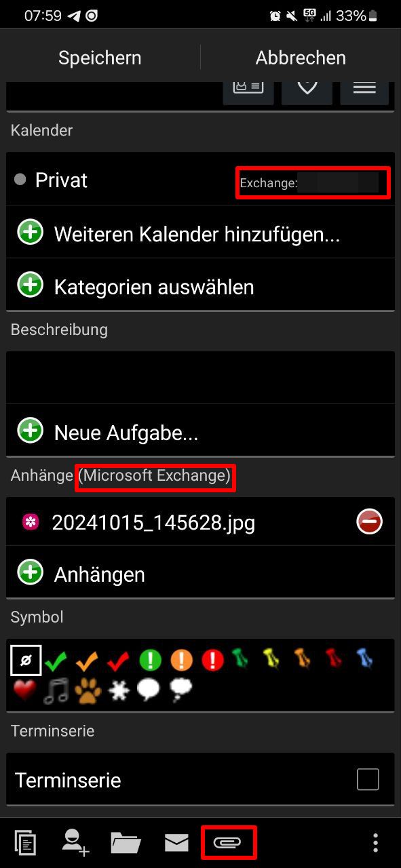Tap the copy documents icon in bottom toolbar
Viewport: 401px width, 868px height.
[x=25, y=842]
